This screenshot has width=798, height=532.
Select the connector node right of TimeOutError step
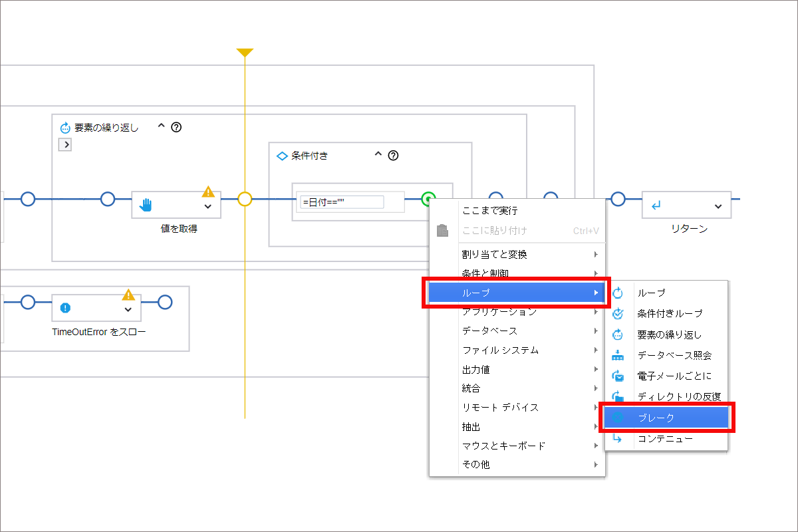[x=165, y=303]
